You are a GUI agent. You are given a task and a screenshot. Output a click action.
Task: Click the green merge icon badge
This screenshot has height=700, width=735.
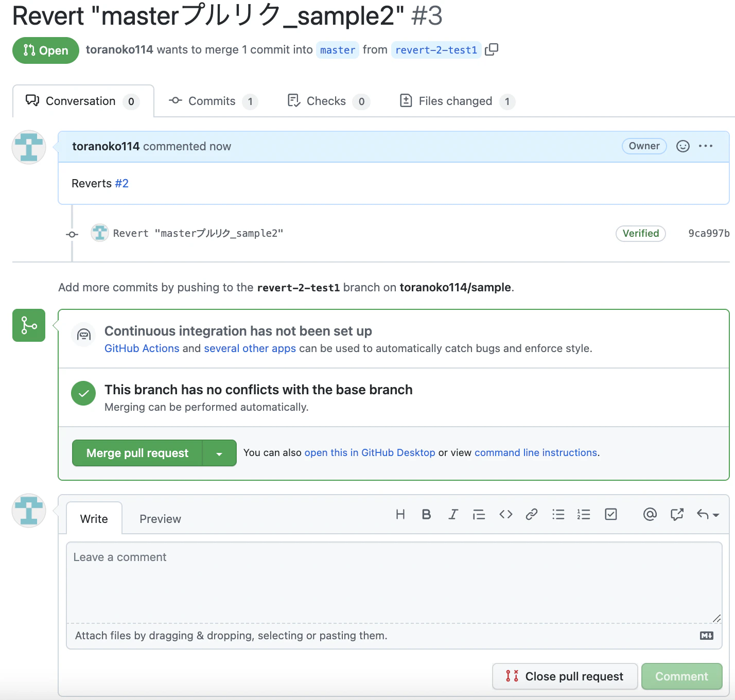(29, 325)
